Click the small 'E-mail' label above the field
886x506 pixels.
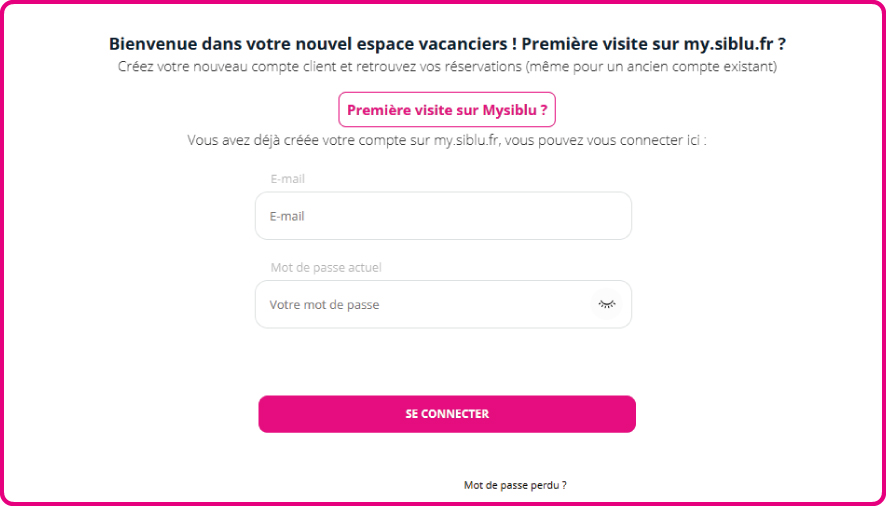tap(288, 179)
